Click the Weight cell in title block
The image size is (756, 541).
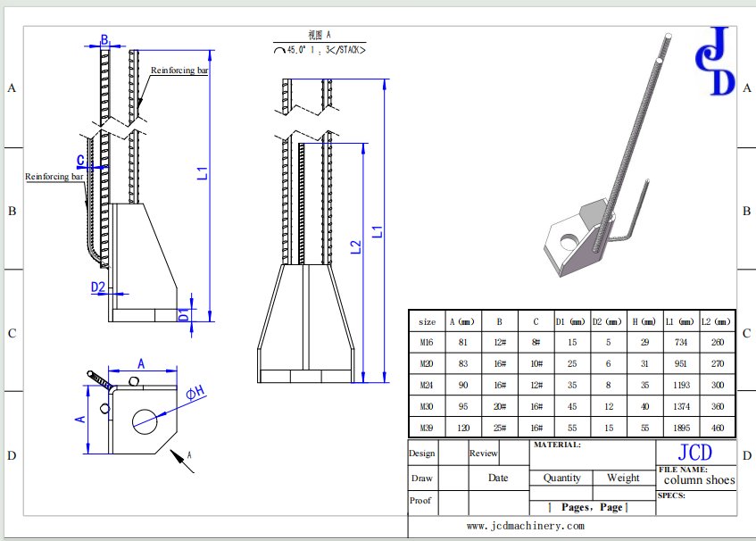pos(623,478)
